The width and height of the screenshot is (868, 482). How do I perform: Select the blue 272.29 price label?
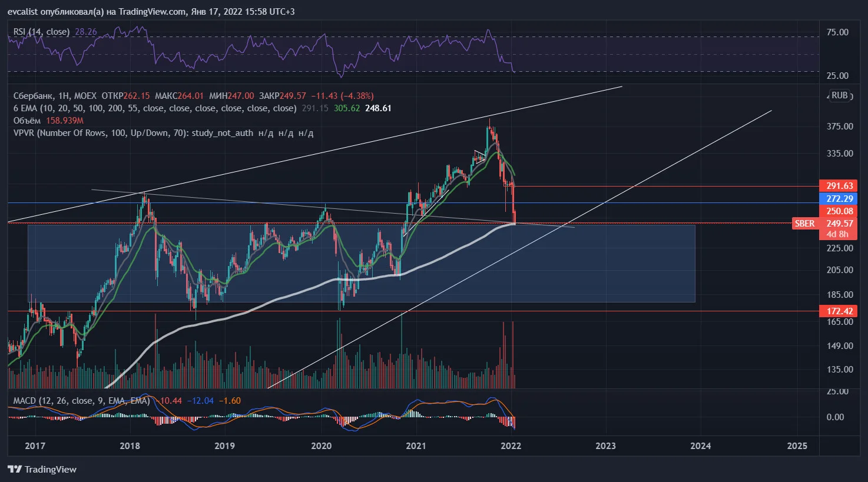tap(839, 199)
